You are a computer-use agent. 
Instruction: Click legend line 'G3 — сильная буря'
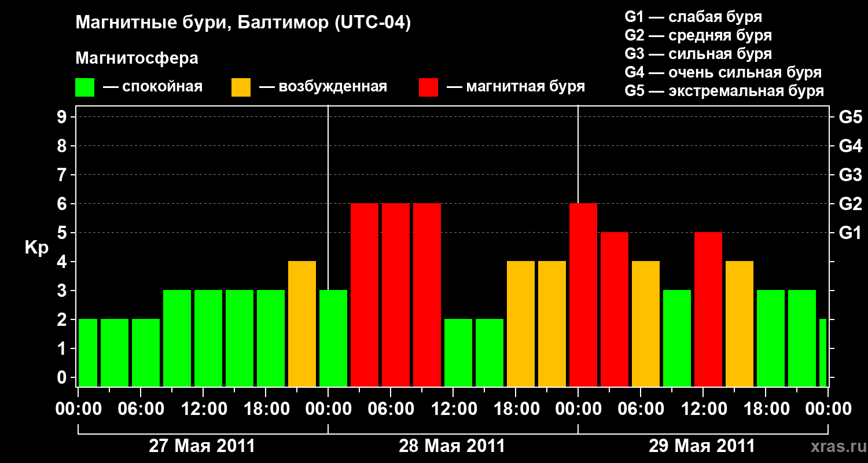[x=698, y=54]
